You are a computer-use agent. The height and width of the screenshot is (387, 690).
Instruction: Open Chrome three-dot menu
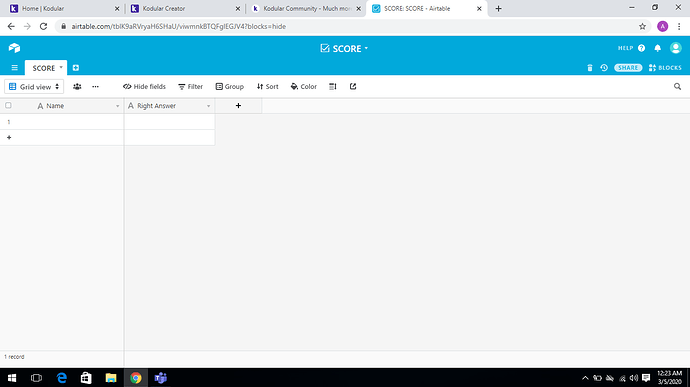(x=679, y=26)
